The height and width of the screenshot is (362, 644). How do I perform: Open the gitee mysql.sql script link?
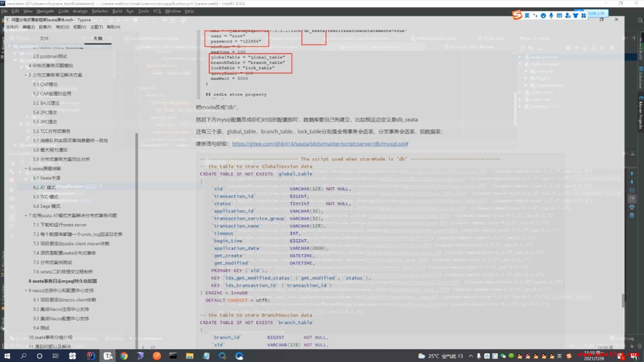coord(320,144)
